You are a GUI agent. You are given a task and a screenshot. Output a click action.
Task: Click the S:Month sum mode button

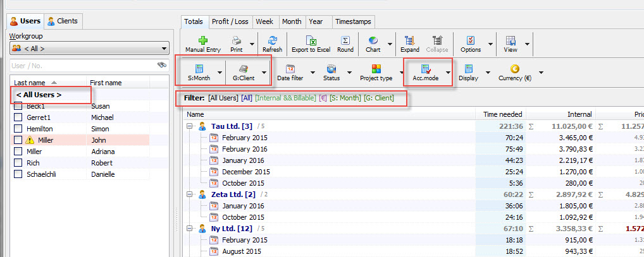[x=199, y=72]
